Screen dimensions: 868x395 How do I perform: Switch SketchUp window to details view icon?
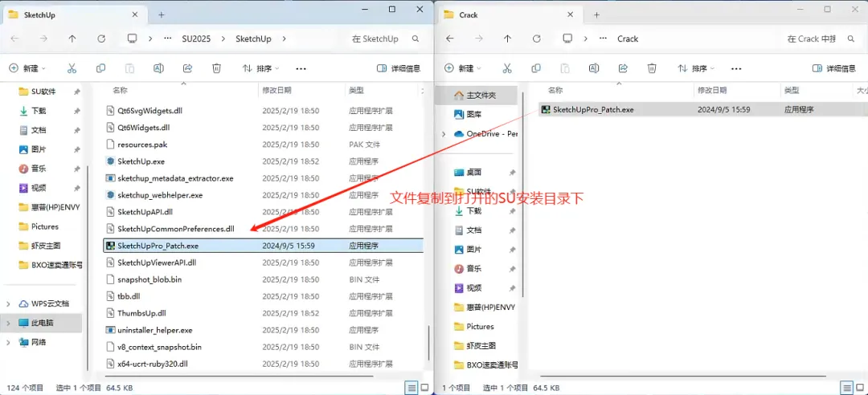point(411,387)
